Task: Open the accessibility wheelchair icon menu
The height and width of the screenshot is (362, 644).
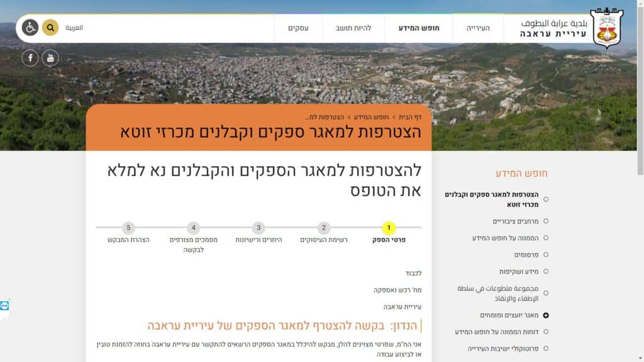Action: pos(30,28)
